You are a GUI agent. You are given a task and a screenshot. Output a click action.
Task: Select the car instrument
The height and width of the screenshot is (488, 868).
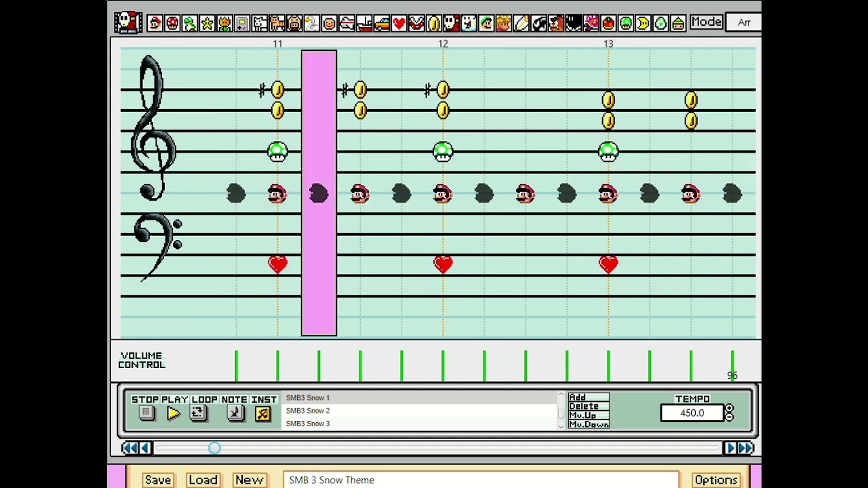pyautogui.click(x=381, y=24)
